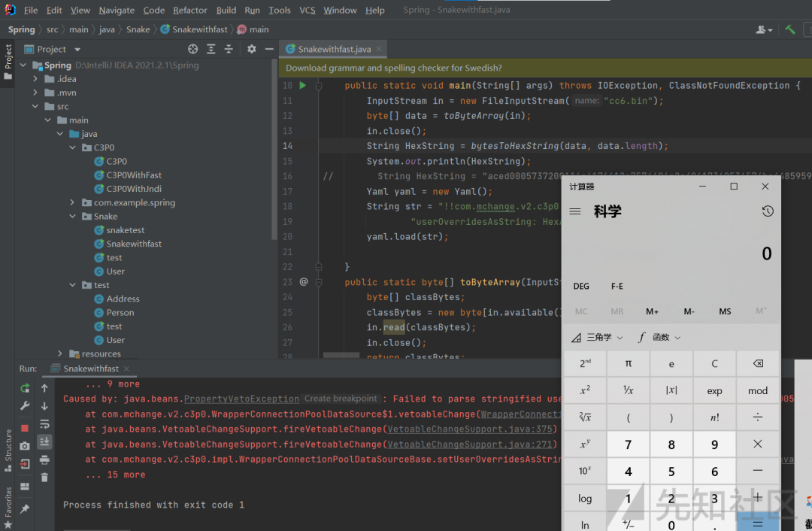812x531 pixels.
Task: Open the VCS menu
Action: point(307,10)
